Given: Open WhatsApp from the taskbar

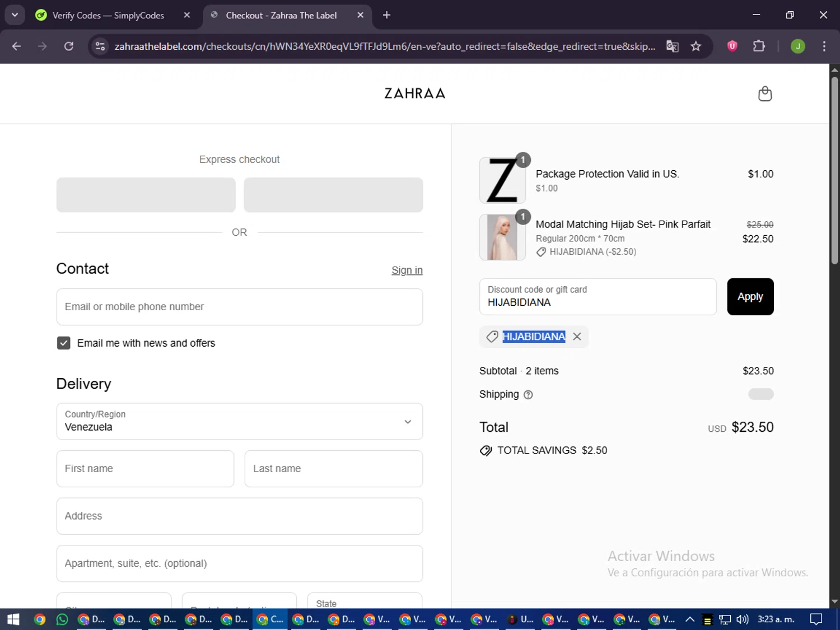Looking at the screenshot, I should 62,619.
